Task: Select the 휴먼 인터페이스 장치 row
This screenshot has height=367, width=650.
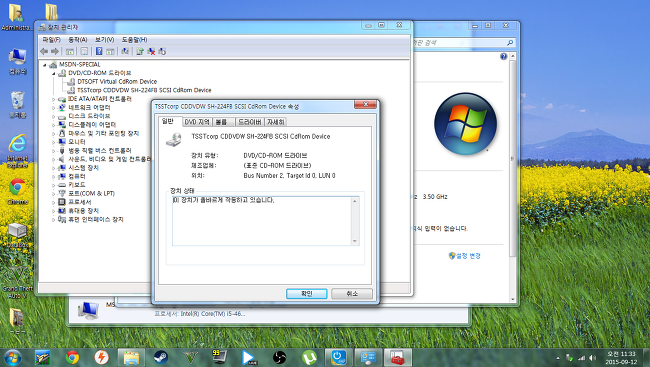Action: pos(95,219)
